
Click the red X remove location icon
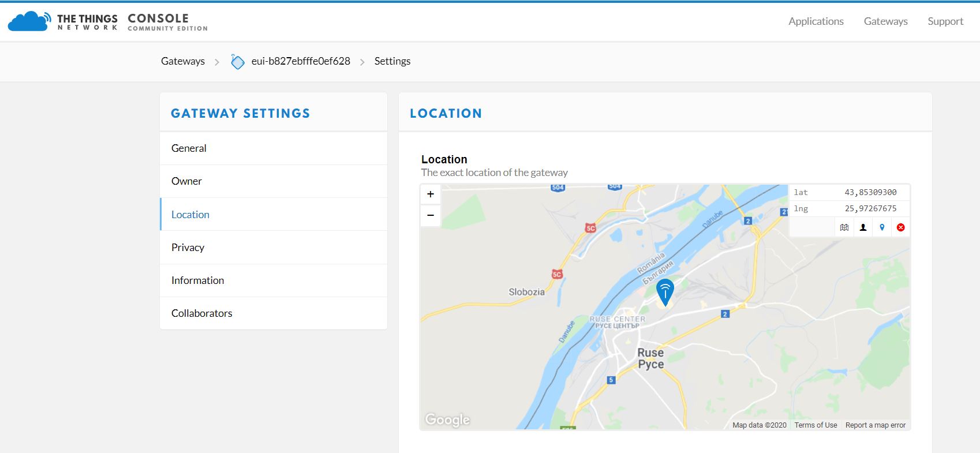click(900, 227)
